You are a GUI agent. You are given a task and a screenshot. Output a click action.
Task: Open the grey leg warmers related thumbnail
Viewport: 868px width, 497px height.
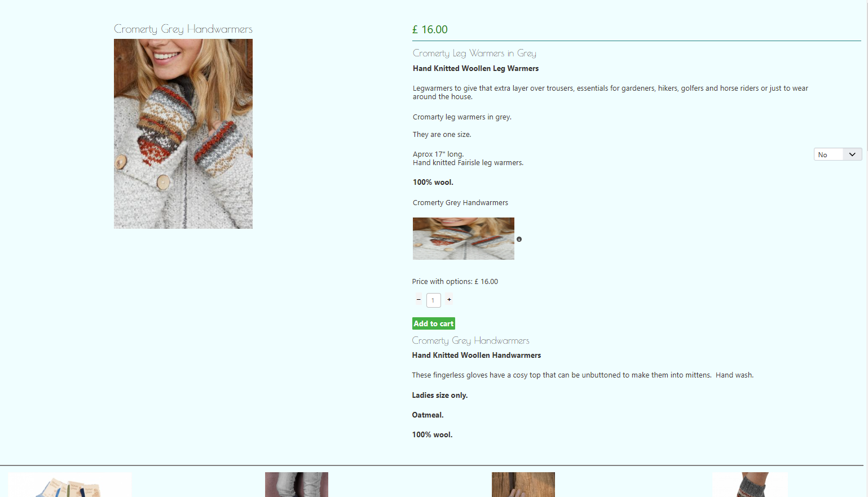(x=297, y=485)
